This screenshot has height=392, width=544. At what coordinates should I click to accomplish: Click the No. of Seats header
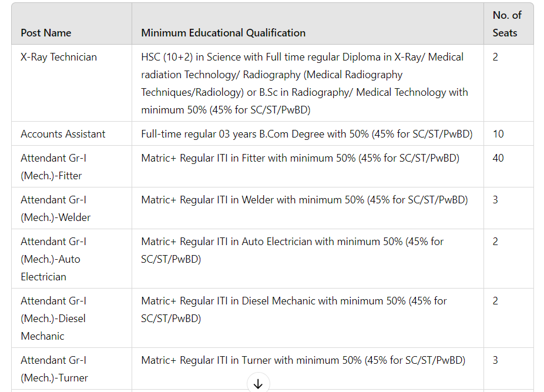tap(506, 24)
